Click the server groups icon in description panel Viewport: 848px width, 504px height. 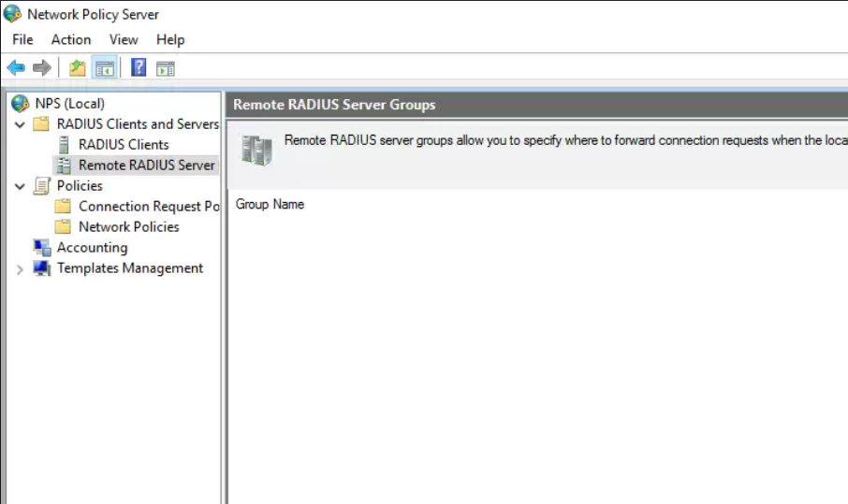[256, 151]
